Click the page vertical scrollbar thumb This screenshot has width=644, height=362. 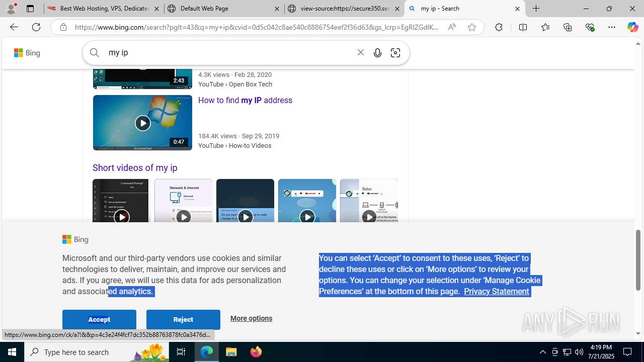[638, 260]
